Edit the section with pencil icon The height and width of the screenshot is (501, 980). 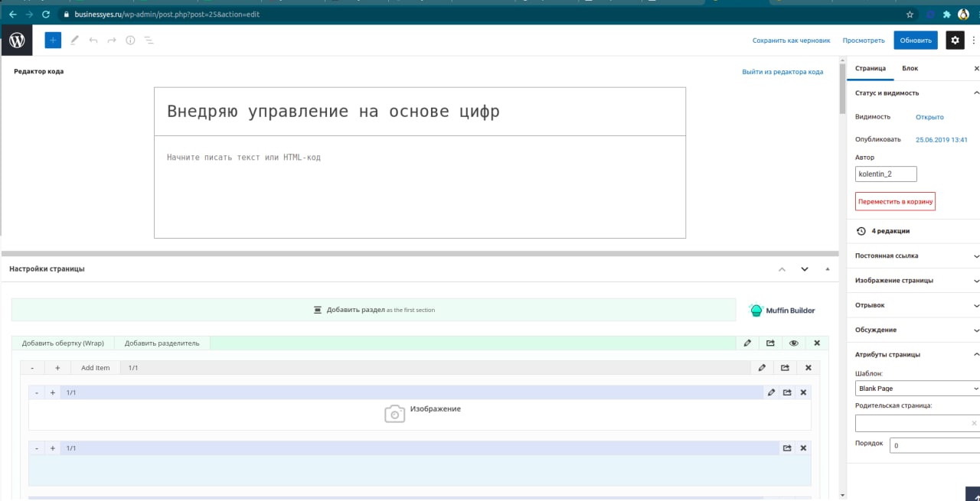748,343
